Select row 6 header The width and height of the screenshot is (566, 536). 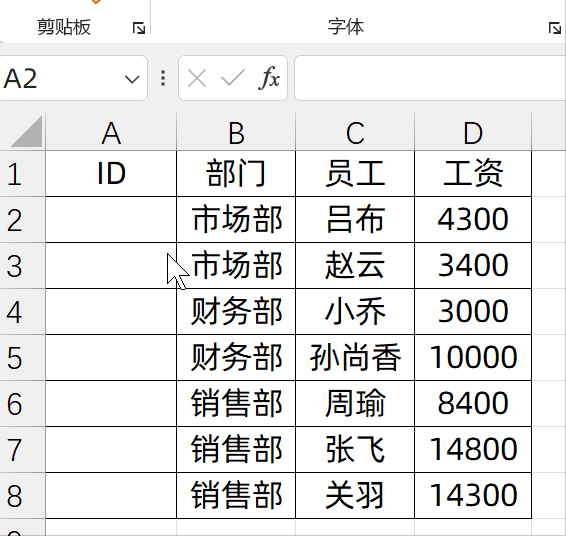pos(22,403)
